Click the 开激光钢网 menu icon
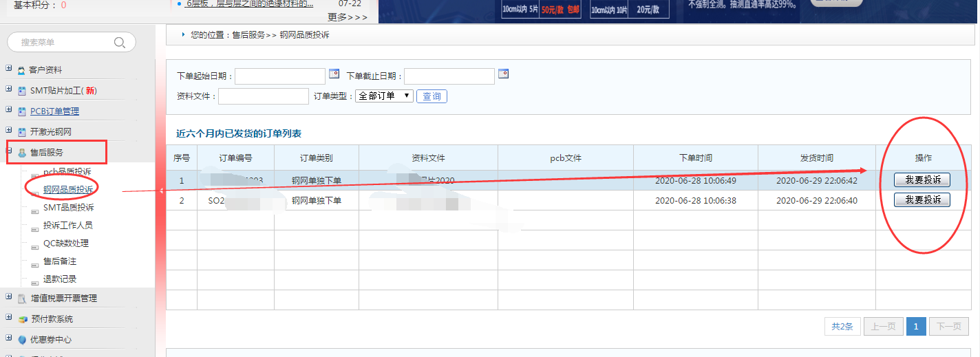Screen dimensions: 980x357 [x=22, y=131]
